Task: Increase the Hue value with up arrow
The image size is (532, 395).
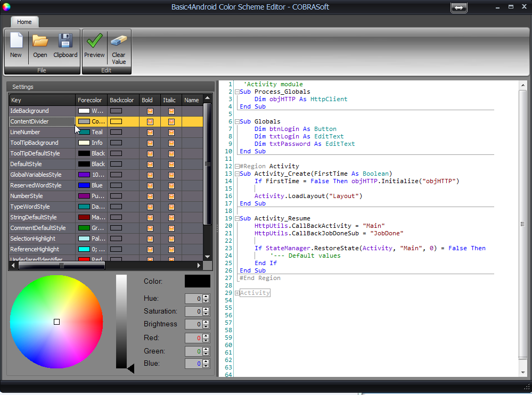Action: coord(206,297)
